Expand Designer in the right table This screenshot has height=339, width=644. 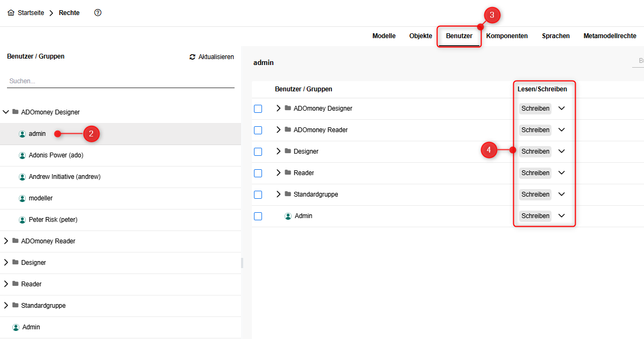(x=279, y=152)
